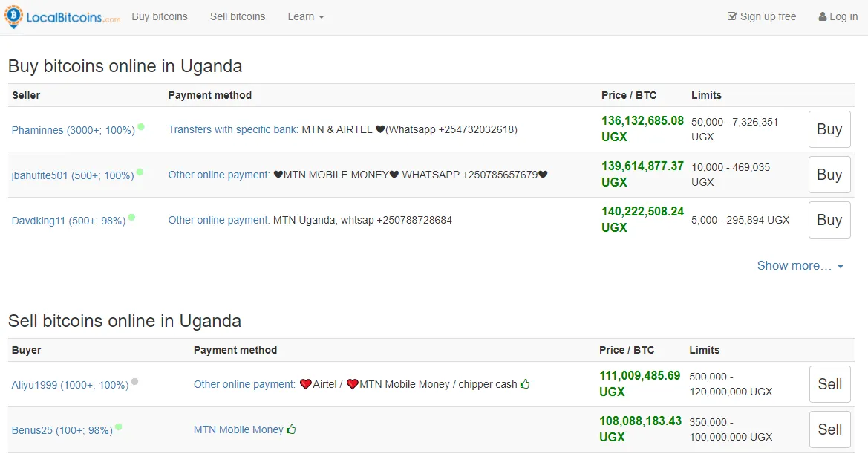Click the Seller column header
Viewport: 868px width, 454px height.
(26, 95)
